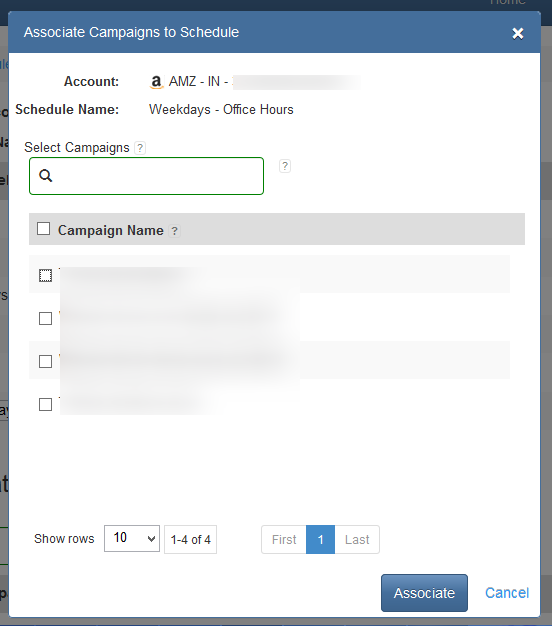Click the help icon right of the search box

click(x=285, y=166)
